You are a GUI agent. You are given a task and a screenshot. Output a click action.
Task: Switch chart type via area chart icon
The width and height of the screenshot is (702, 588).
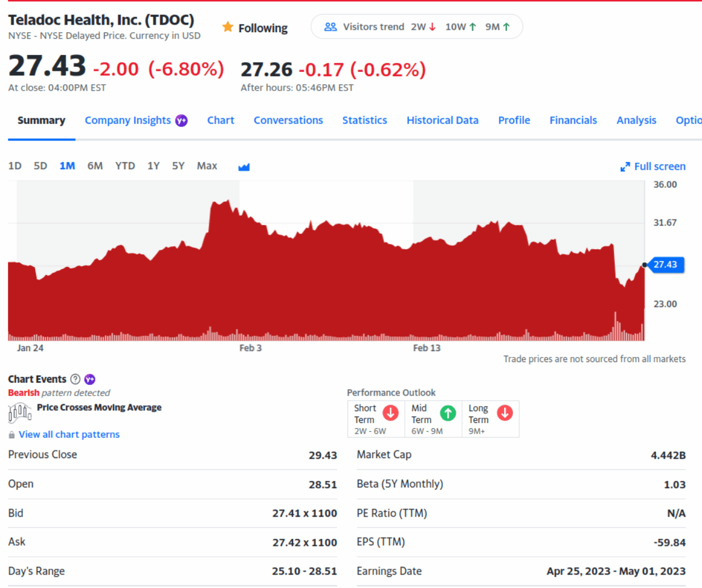click(x=244, y=167)
